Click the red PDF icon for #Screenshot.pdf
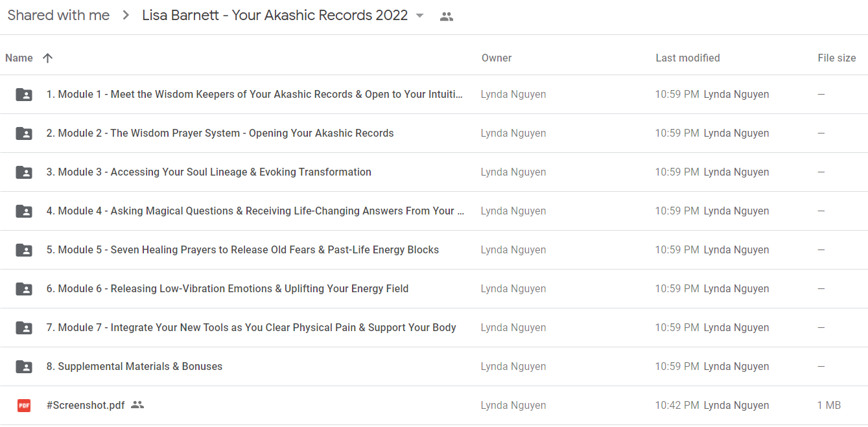This screenshot has height=427, width=868. (24, 406)
